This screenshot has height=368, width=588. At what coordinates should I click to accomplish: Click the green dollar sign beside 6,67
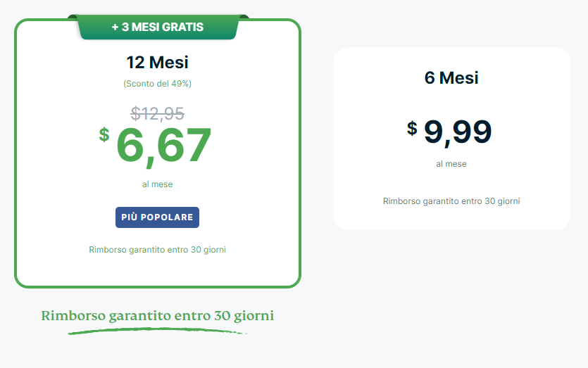[104, 134]
